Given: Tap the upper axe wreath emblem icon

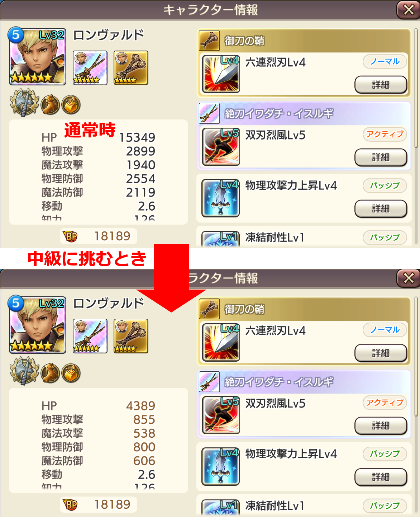Looking at the screenshot, I should point(24,102).
